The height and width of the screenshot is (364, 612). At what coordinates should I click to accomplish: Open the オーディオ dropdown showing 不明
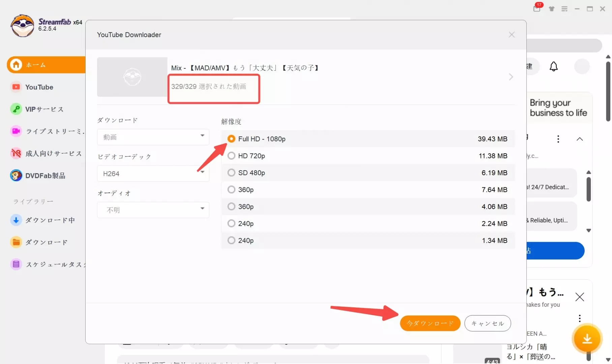pos(153,210)
